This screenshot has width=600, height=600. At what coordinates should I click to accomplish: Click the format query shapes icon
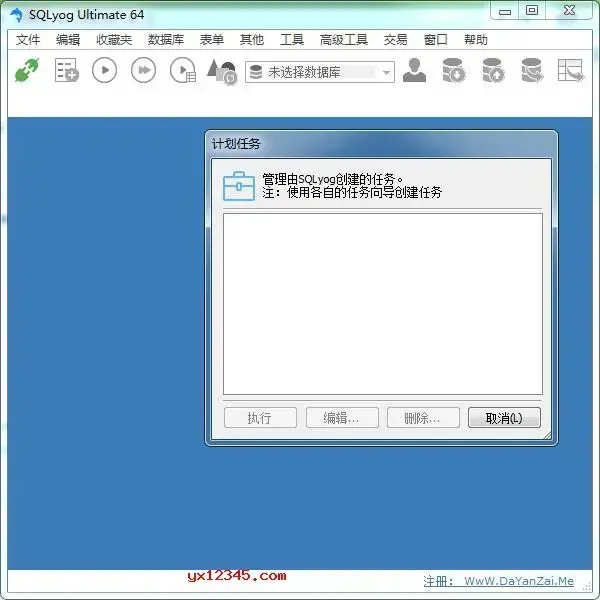click(222, 71)
